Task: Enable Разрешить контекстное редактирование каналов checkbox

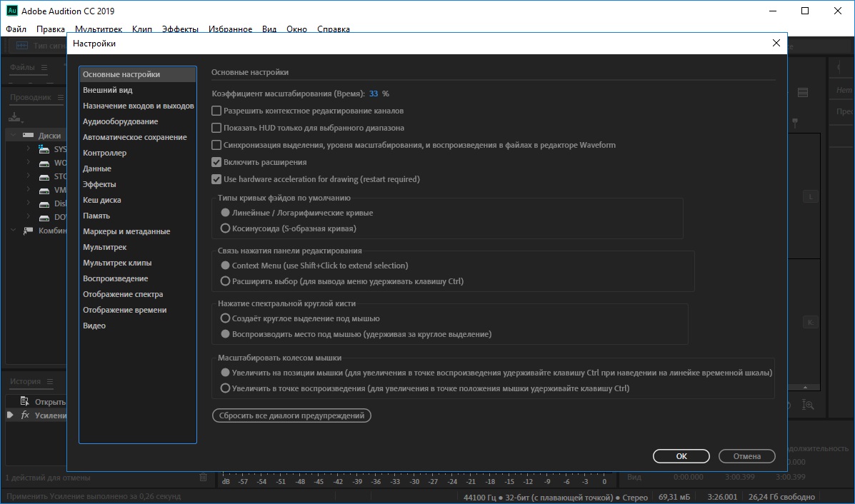Action: [216, 111]
